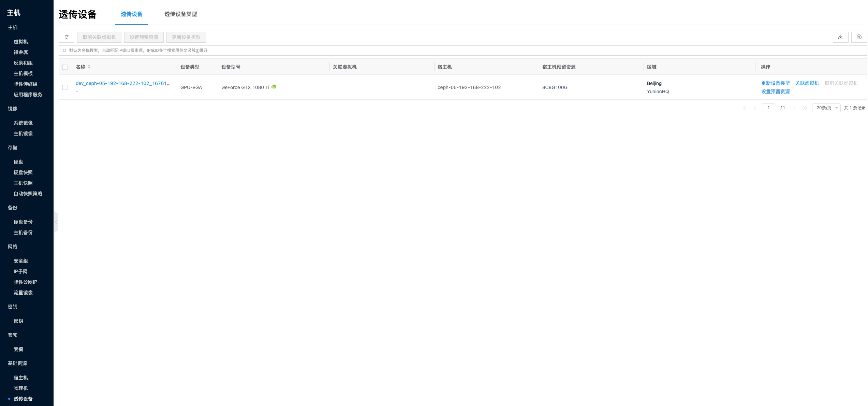Switch to the 透传设备类型 tab
The height and width of the screenshot is (406, 868).
pos(180,14)
